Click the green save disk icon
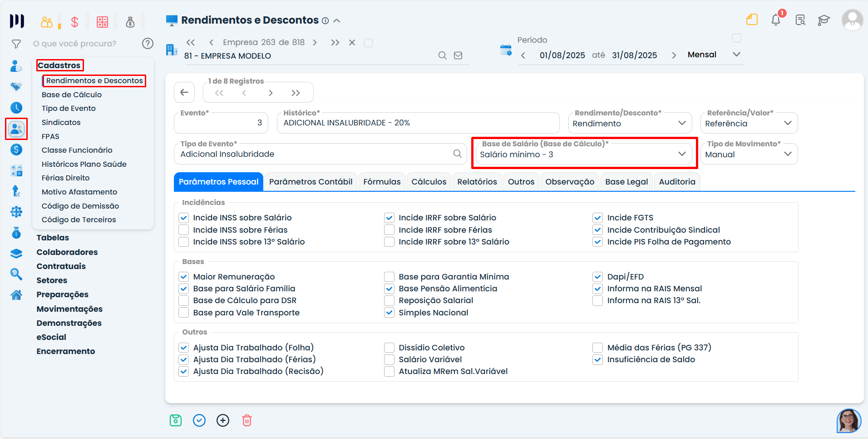 176,420
